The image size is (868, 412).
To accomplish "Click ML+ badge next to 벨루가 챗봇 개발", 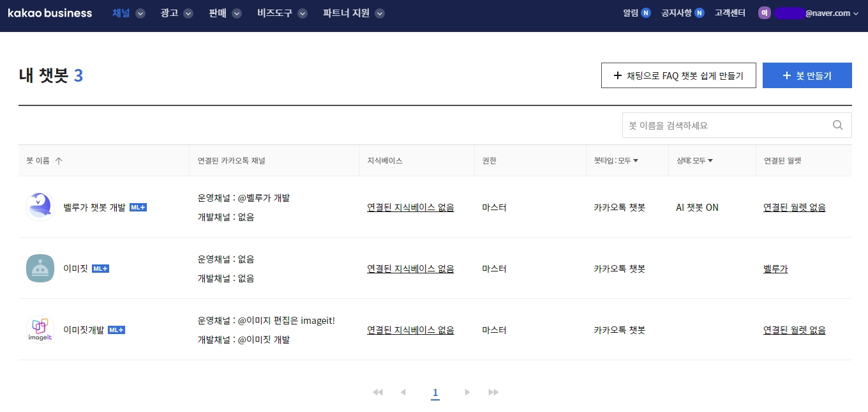I will (138, 208).
